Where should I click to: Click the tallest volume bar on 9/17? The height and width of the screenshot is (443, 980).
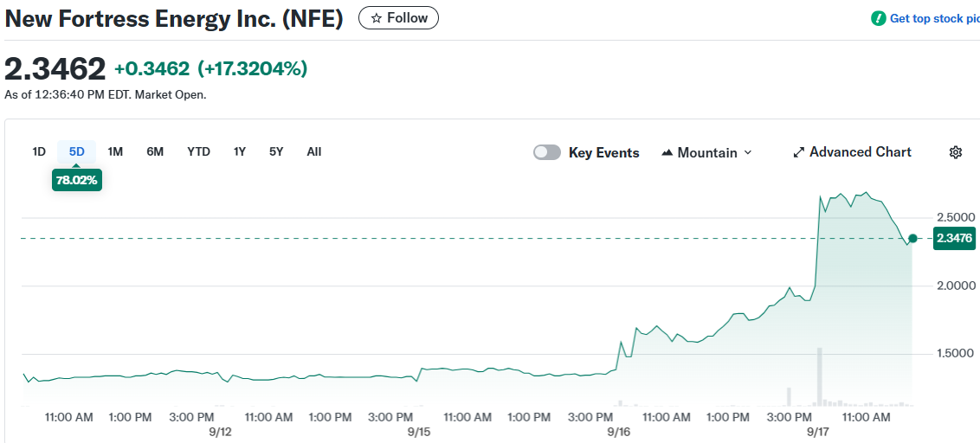(x=819, y=376)
